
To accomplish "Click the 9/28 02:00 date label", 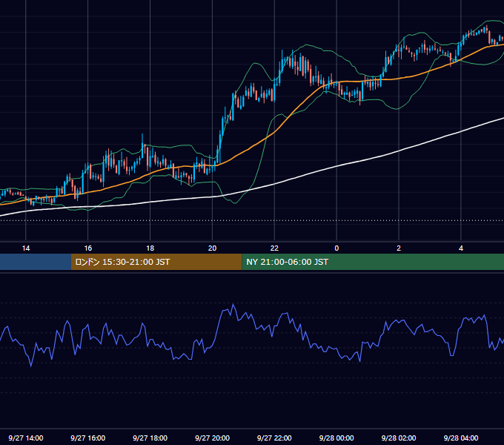I will 399,438.
